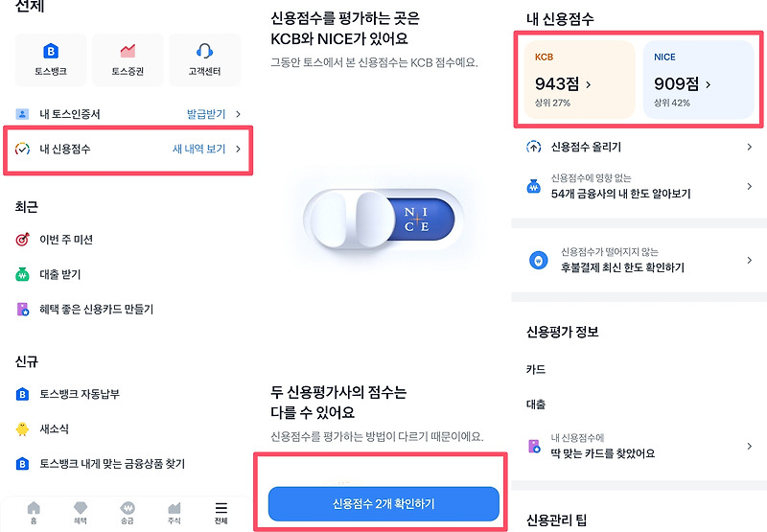Click the 새 내역 보기 link
The image size is (767, 532).
[199, 149]
